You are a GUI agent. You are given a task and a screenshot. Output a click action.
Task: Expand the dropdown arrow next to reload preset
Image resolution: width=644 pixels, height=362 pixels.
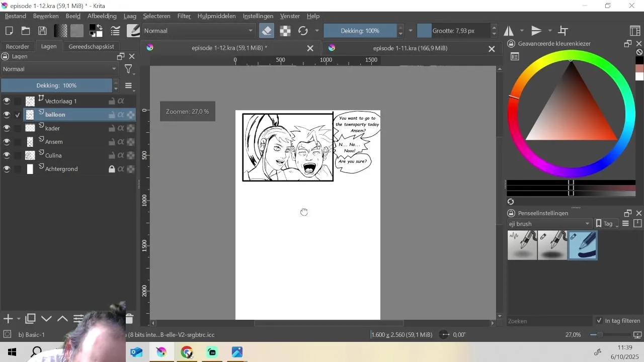(317, 31)
